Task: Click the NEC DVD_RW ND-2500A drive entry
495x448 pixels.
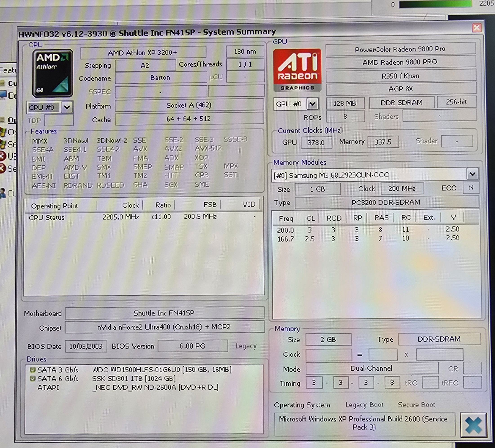Action: pos(155,387)
